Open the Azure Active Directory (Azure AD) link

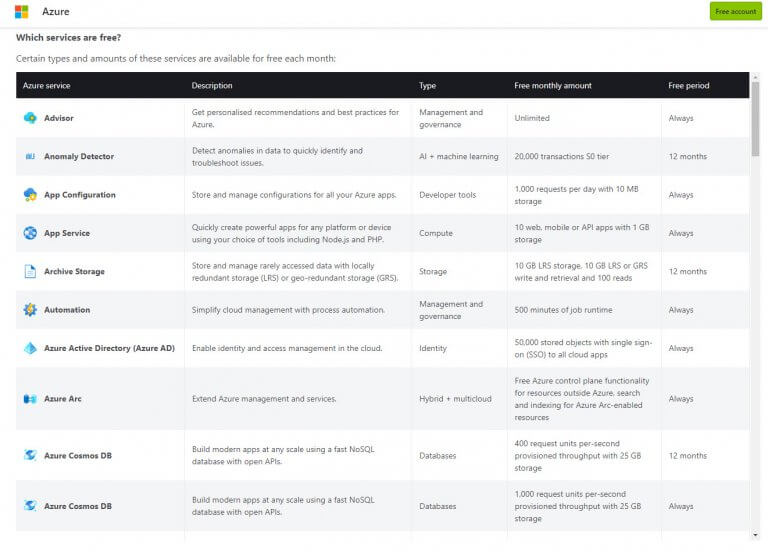tap(109, 348)
